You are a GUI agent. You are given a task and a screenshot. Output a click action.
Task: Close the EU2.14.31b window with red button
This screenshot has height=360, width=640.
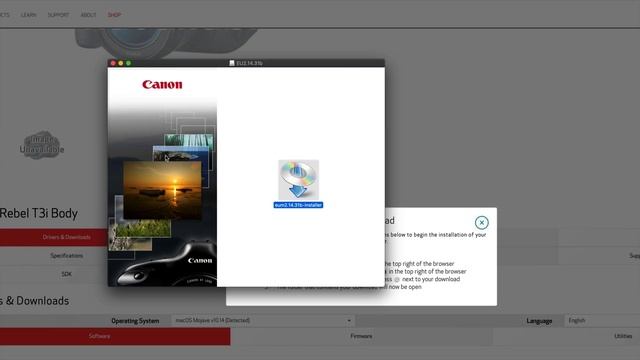click(x=113, y=63)
